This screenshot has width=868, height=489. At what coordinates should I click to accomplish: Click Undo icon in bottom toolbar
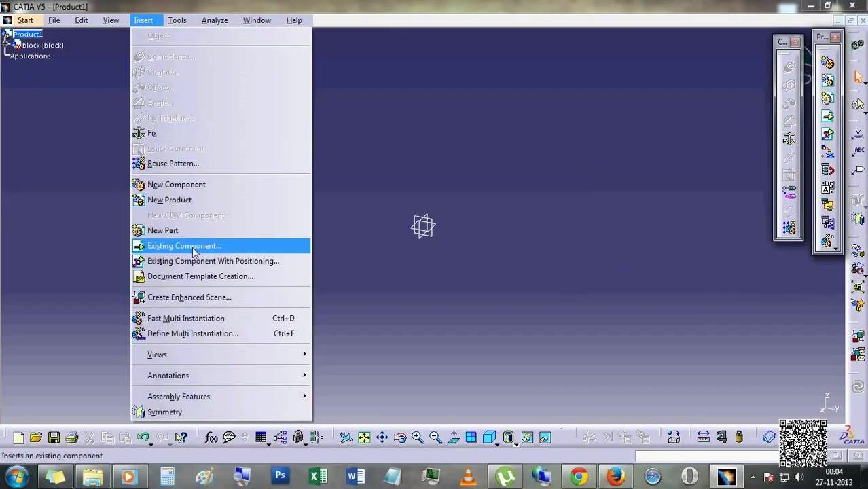click(143, 438)
